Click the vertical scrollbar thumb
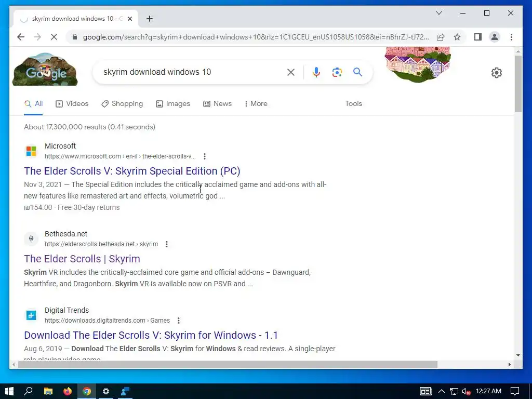 pyautogui.click(x=518, y=84)
